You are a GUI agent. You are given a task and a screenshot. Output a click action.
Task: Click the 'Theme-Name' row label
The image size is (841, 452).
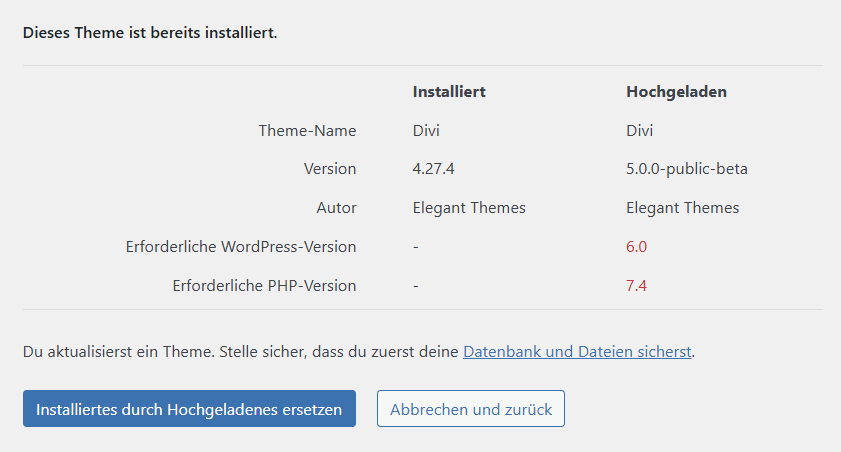click(x=307, y=130)
